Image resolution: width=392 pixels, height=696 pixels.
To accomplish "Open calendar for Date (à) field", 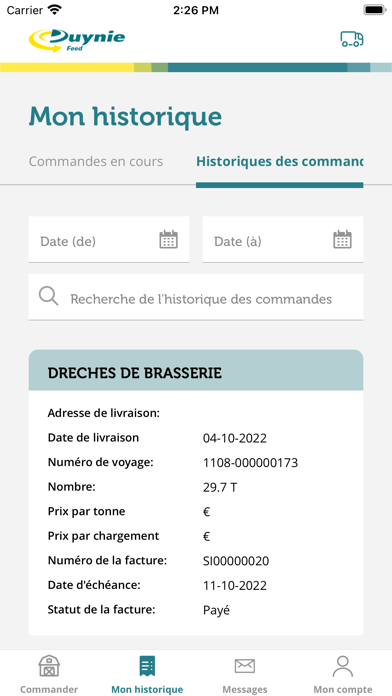I will (343, 240).
